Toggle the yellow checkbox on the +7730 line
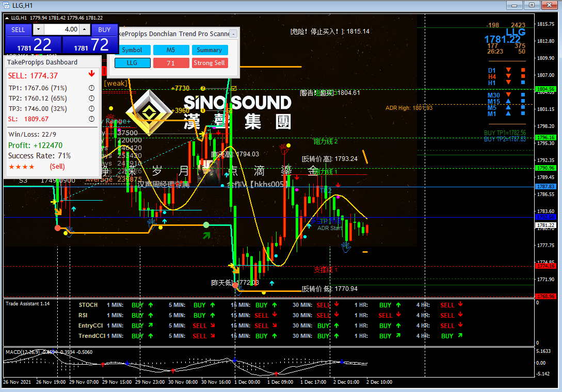Image resolution: width=562 pixels, height=392 pixels. point(234,88)
